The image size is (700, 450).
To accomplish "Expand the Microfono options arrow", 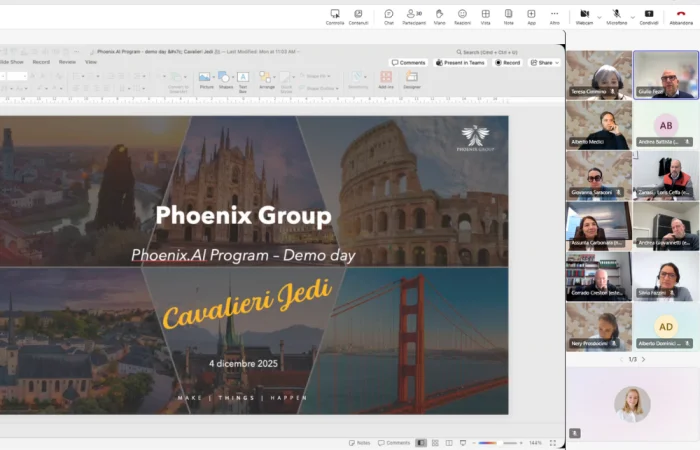I will pyautogui.click(x=631, y=15).
